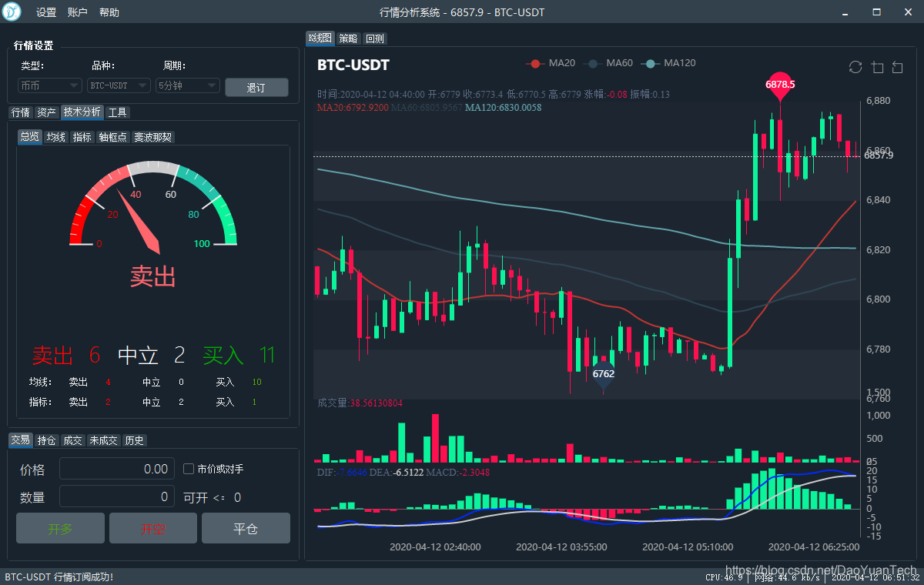The height and width of the screenshot is (585, 924).
Task: Switch to the 工具 tab
Action: pos(118,112)
